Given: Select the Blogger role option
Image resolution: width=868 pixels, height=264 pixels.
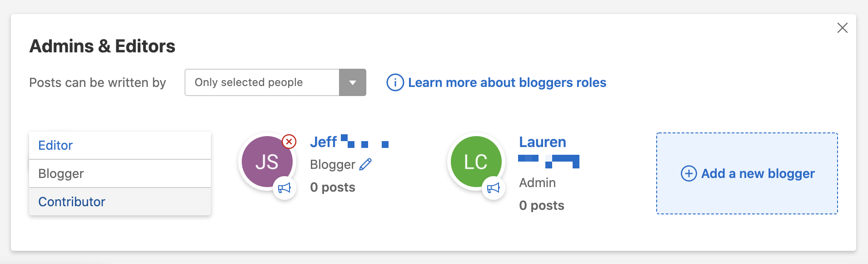Looking at the screenshot, I should point(60,173).
